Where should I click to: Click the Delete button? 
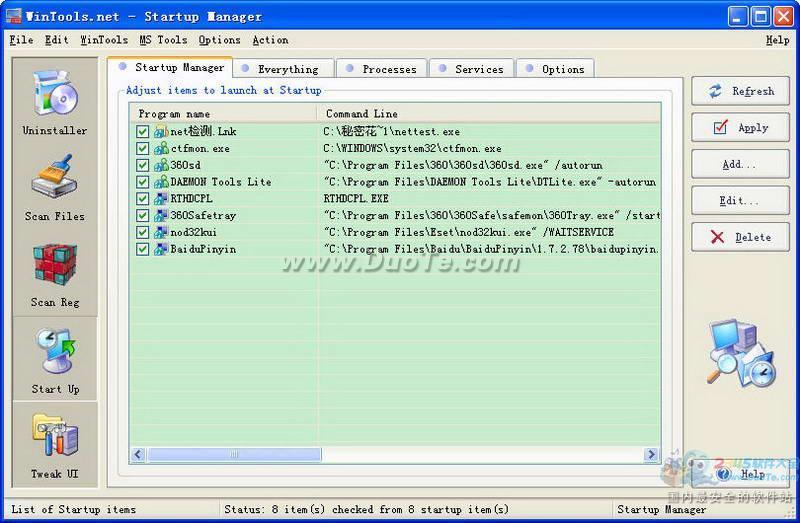point(740,237)
